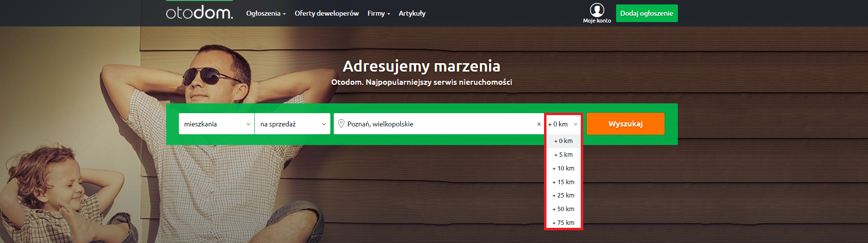Choose the + 5 km radius option
The height and width of the screenshot is (243, 868).
click(x=563, y=155)
